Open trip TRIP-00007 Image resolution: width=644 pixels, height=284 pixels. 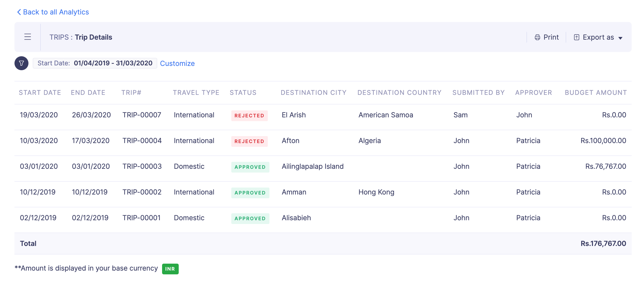142,115
